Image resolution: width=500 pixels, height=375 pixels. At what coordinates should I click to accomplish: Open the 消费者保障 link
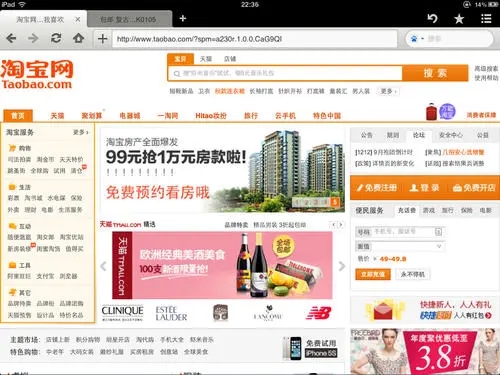coord(481,115)
